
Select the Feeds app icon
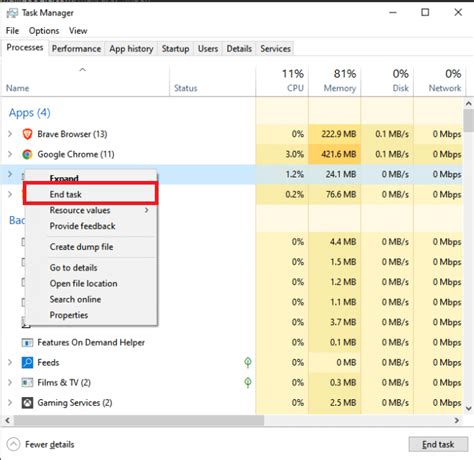pyautogui.click(x=27, y=362)
